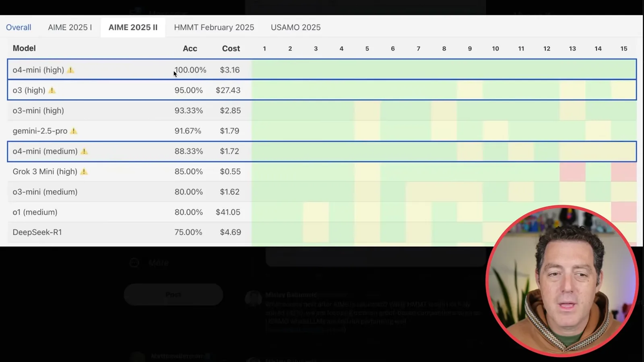Click the 75.00% accuracy of DeepSeek-R1
This screenshot has width=644, height=362.
pos(188,232)
